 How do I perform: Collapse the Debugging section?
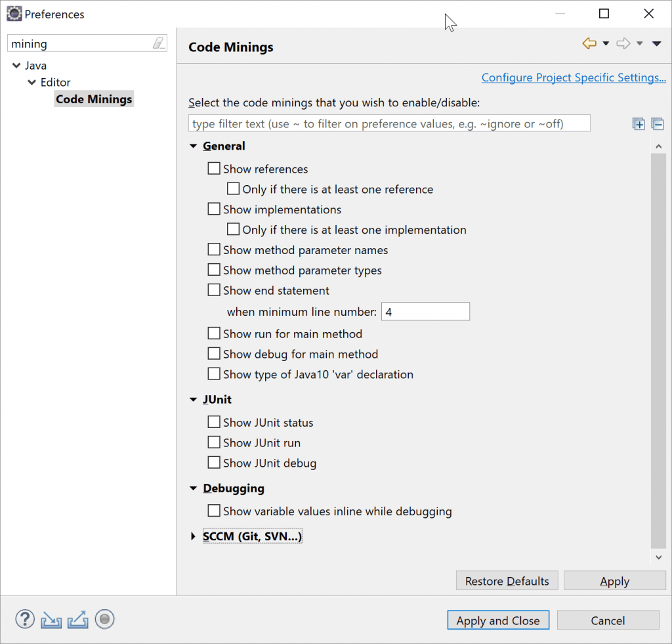(194, 488)
